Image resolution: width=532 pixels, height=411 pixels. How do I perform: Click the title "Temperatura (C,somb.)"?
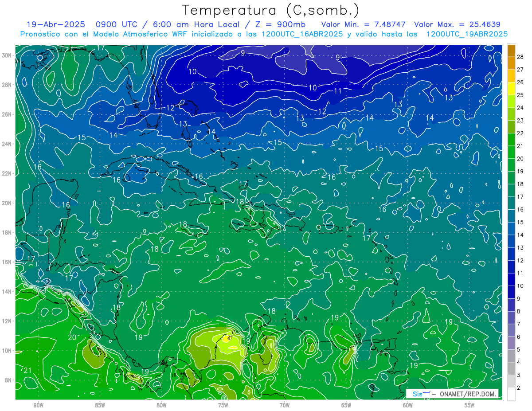point(271,11)
